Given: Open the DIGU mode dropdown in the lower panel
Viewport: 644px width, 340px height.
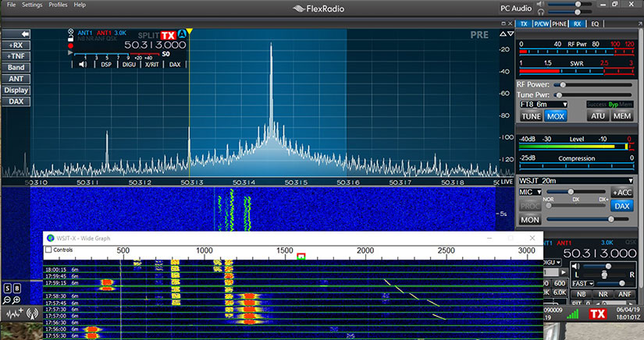Looking at the screenshot, I should tap(553, 262).
